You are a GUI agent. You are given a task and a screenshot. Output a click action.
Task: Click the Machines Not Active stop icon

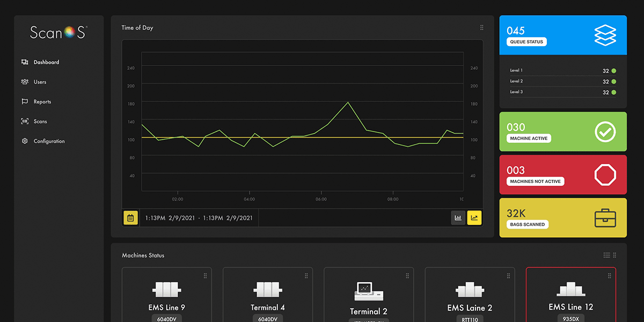click(x=605, y=175)
